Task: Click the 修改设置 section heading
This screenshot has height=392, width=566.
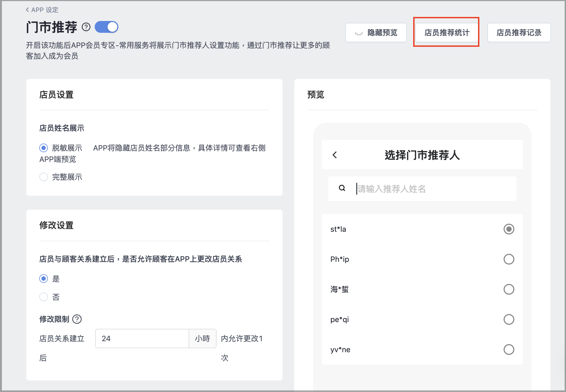Action: (x=56, y=225)
